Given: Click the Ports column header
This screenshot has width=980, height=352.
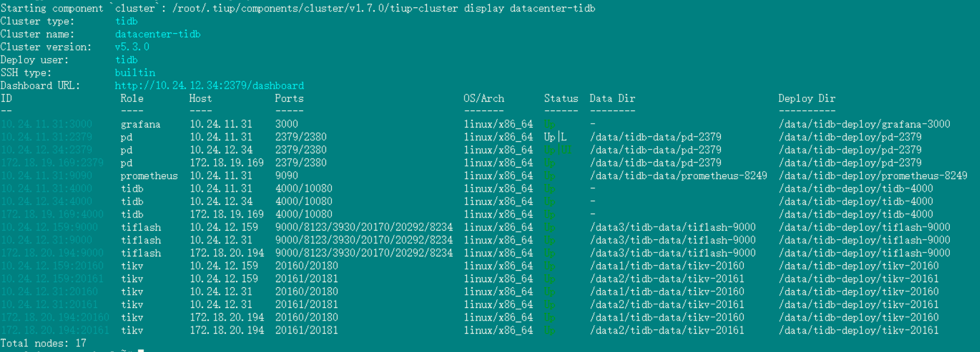Looking at the screenshot, I should (x=289, y=98).
